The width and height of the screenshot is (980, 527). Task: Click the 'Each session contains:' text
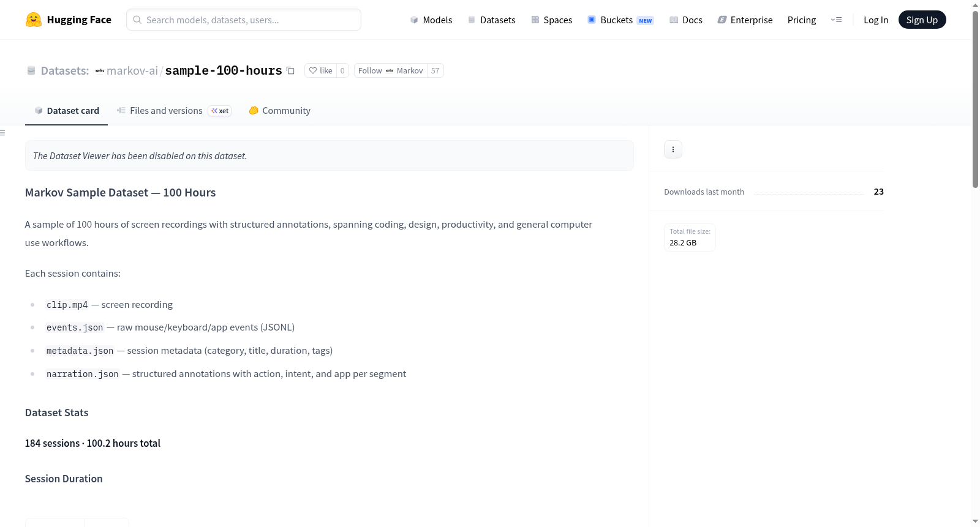(x=73, y=274)
